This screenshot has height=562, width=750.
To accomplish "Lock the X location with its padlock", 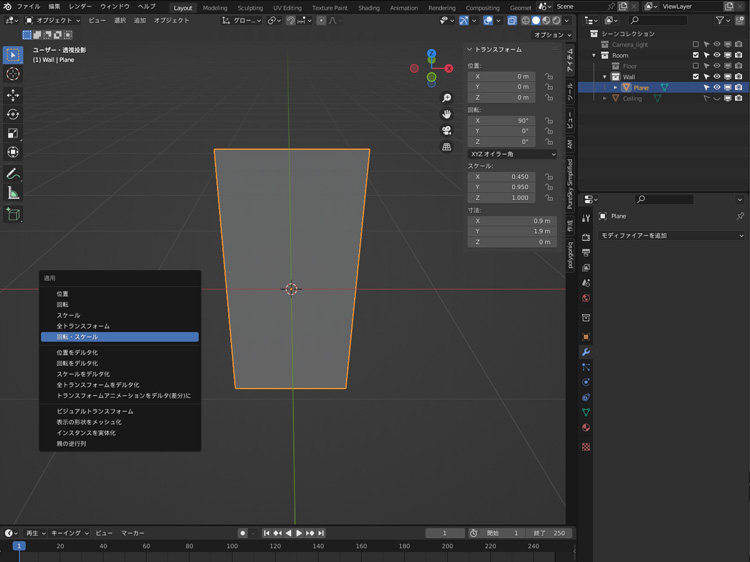I will (x=549, y=76).
